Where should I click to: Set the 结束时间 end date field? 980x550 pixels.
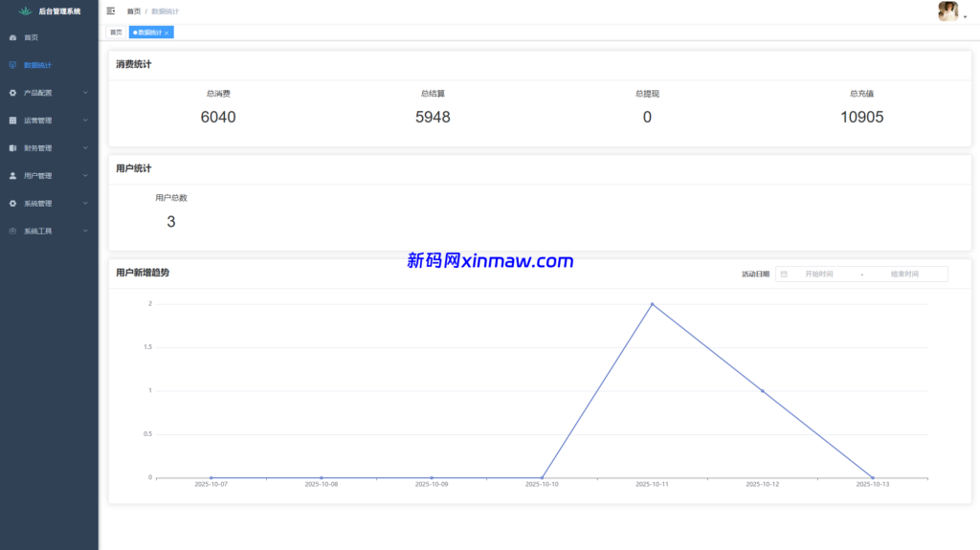[x=904, y=274]
